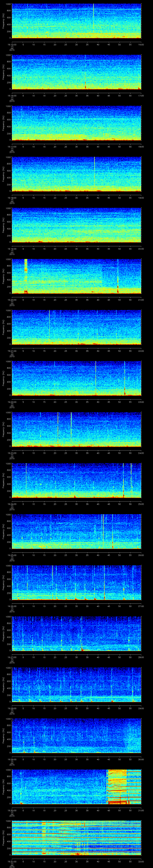Select the spectrogram panel starting at 19:15:00
Viewport: 153px width, 868px height.
[x=77, y=21]
